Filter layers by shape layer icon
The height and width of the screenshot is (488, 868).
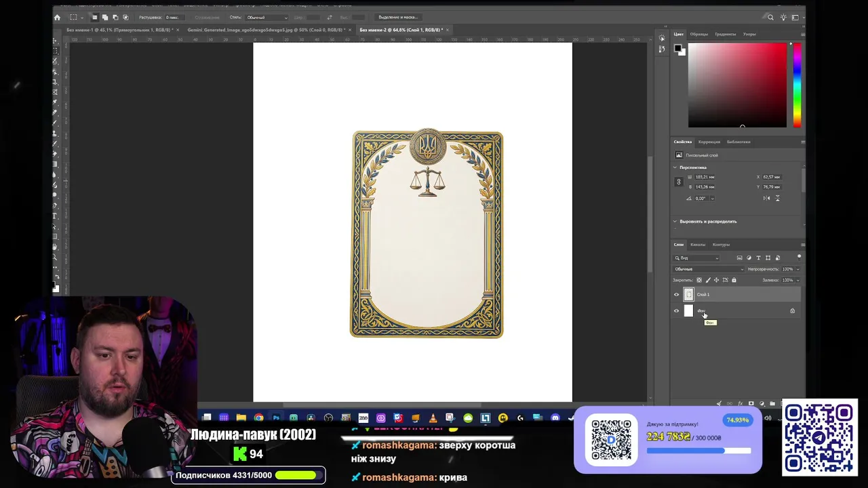(x=768, y=258)
